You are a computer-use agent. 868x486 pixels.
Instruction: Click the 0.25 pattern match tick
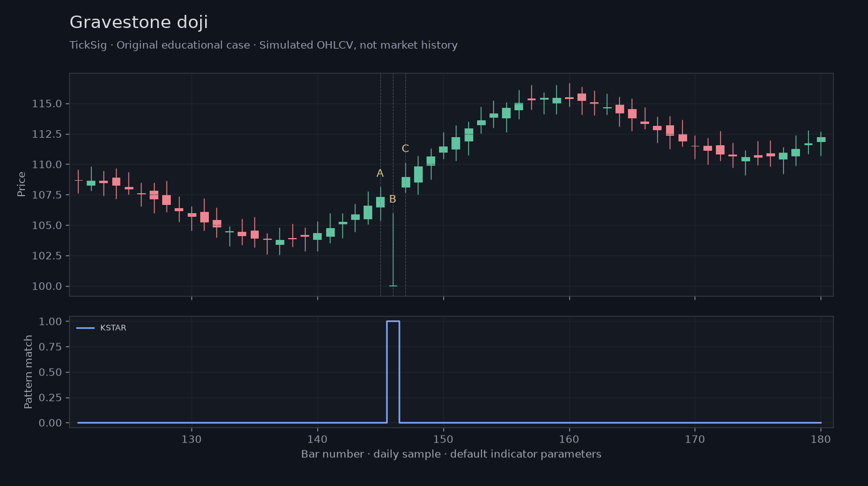pos(51,398)
